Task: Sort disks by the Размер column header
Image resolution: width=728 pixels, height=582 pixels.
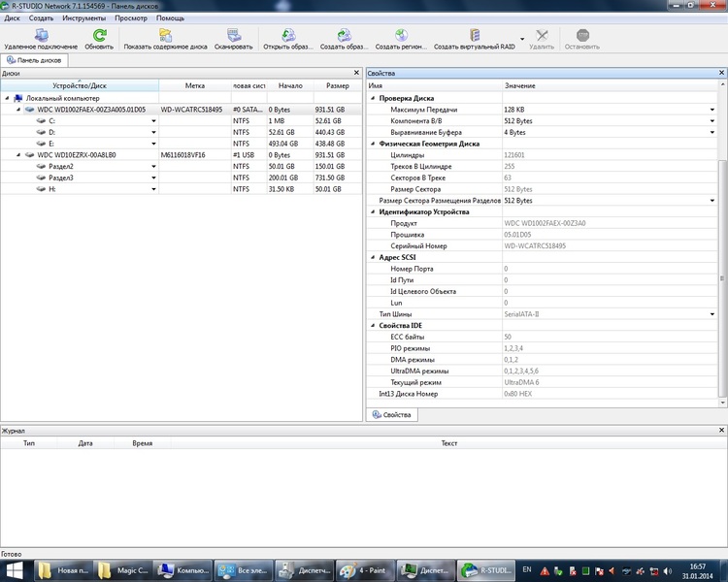Action: 338,85
